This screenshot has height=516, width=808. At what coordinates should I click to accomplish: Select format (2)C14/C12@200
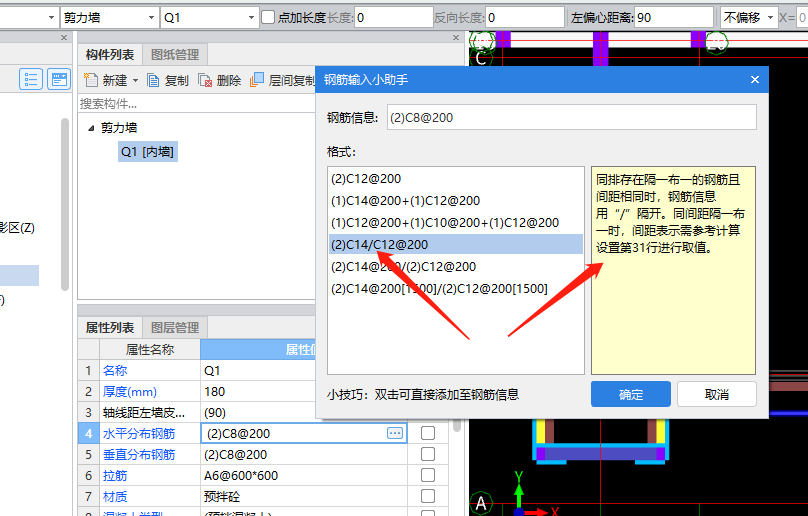tap(456, 244)
